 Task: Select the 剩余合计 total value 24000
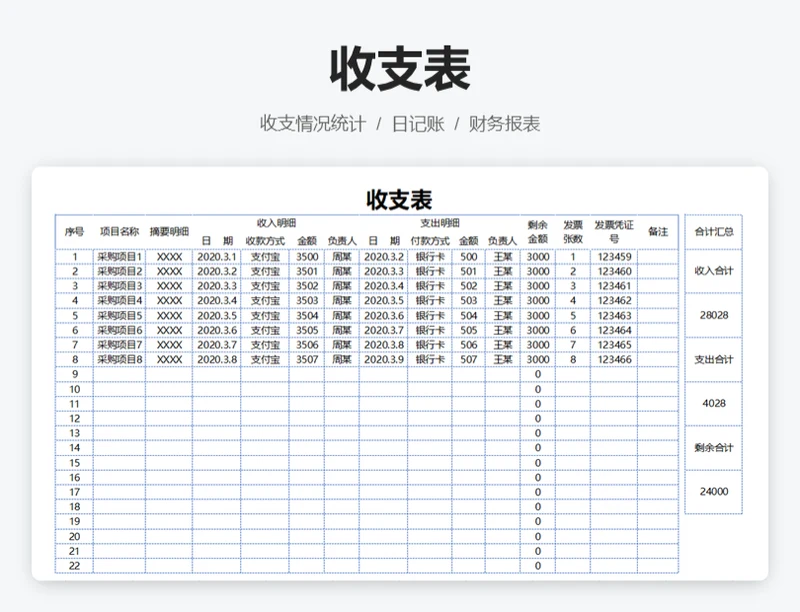713,492
